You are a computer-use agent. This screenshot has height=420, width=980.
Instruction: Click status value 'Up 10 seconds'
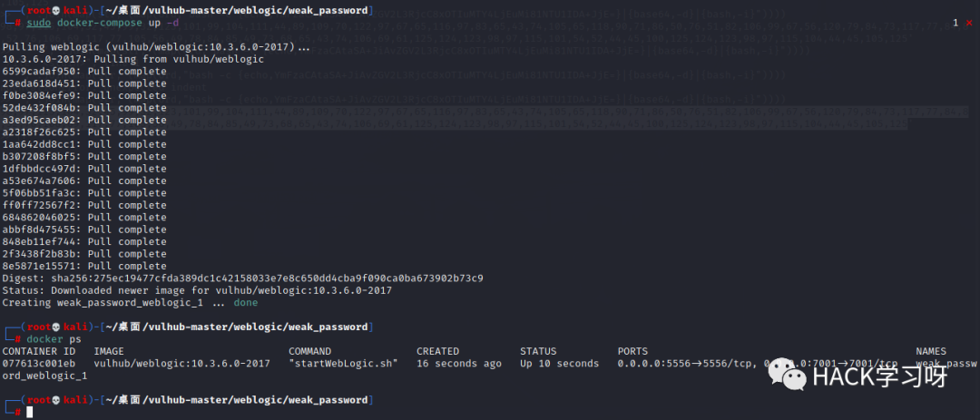[x=559, y=364]
